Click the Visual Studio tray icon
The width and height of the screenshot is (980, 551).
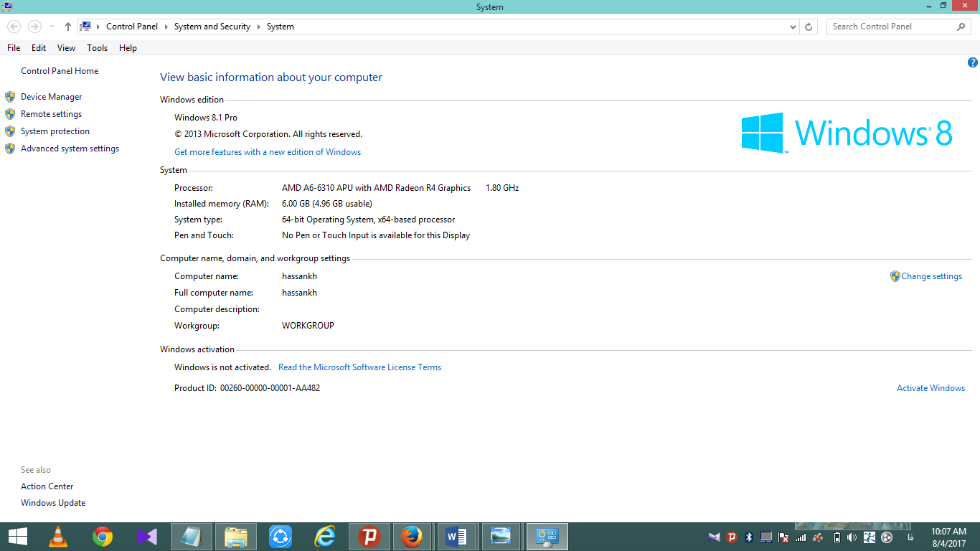[714, 537]
